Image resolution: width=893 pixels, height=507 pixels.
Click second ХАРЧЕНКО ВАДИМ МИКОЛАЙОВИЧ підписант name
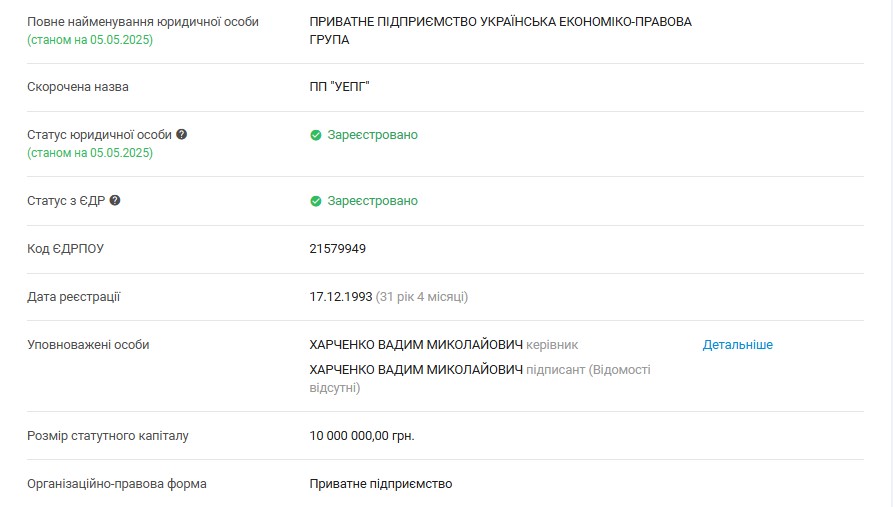[416, 370]
